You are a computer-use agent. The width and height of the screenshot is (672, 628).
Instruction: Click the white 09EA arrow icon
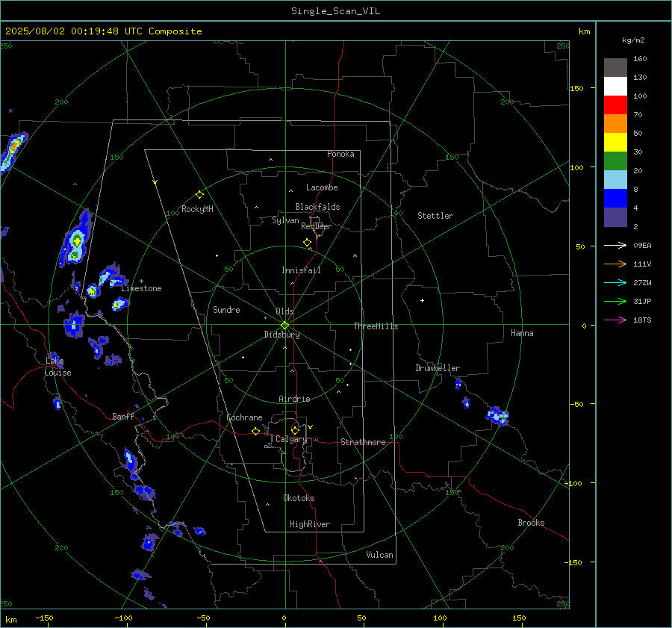615,245
